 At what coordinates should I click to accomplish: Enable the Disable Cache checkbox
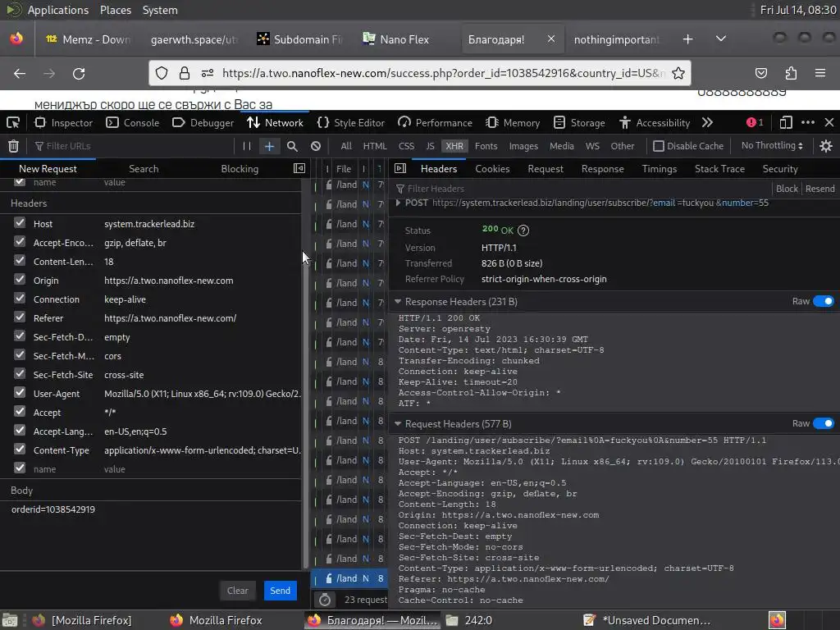[659, 146]
